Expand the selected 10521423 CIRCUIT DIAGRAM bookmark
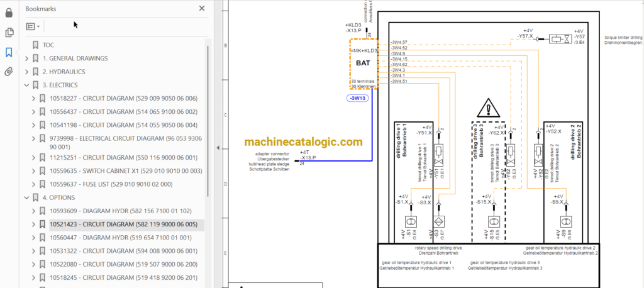Viewport: 644px width, 288px height. click(x=34, y=224)
